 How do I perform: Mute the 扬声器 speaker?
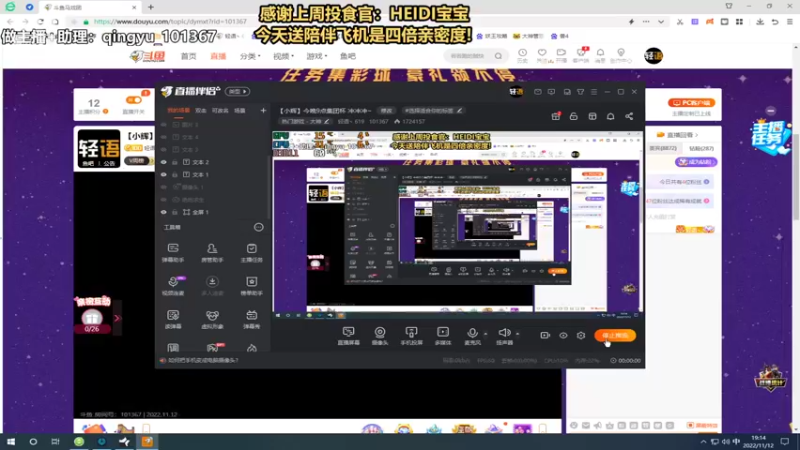coord(504,336)
